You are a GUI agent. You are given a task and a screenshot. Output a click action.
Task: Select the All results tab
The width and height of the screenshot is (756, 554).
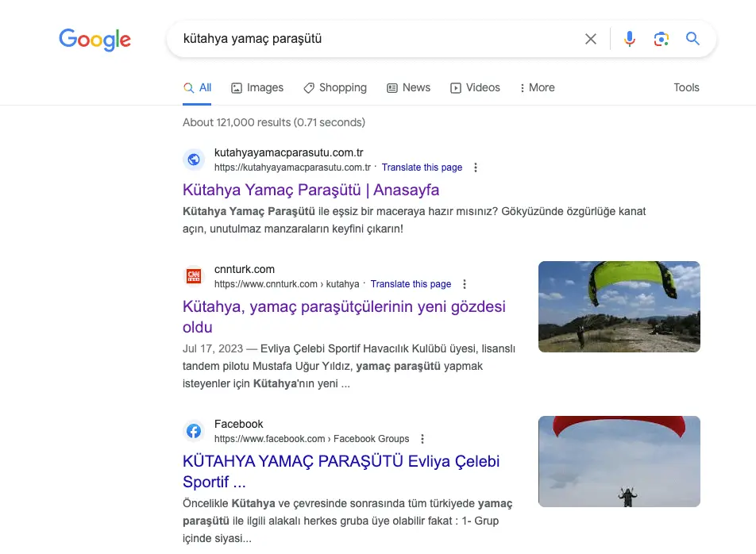tap(197, 87)
